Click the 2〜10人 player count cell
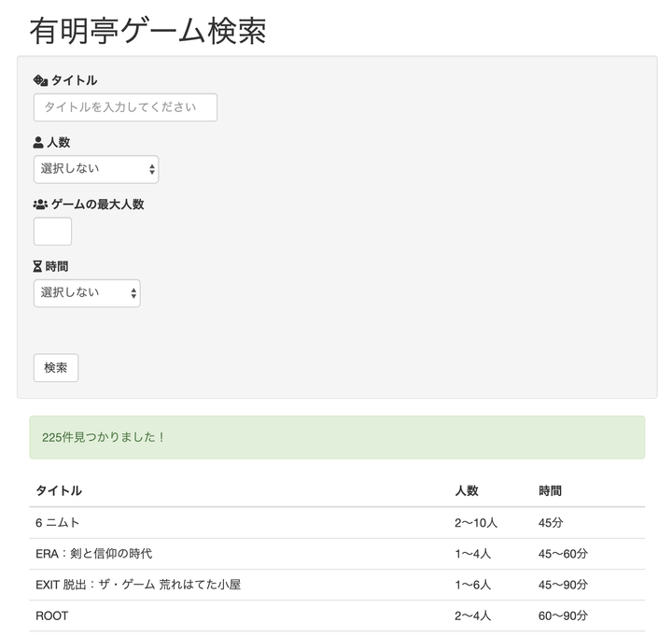The height and width of the screenshot is (636, 672). [476, 523]
